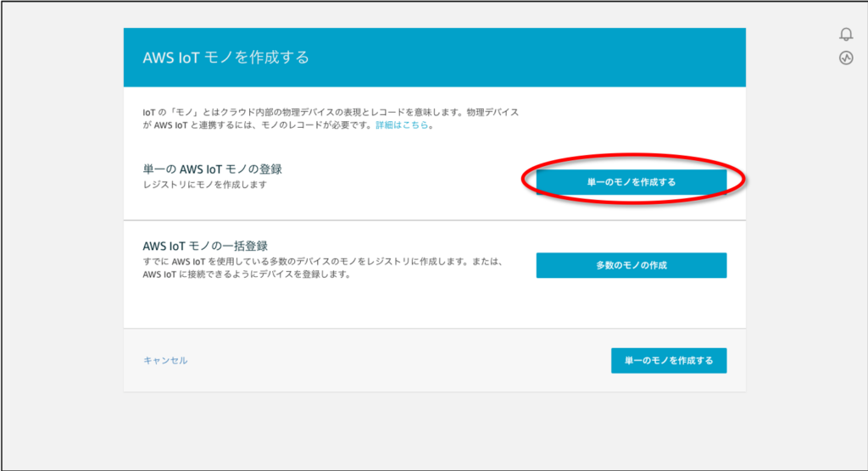This screenshot has width=868, height=471.
Task: Click the second line of bulk description text
Action: coord(246,274)
